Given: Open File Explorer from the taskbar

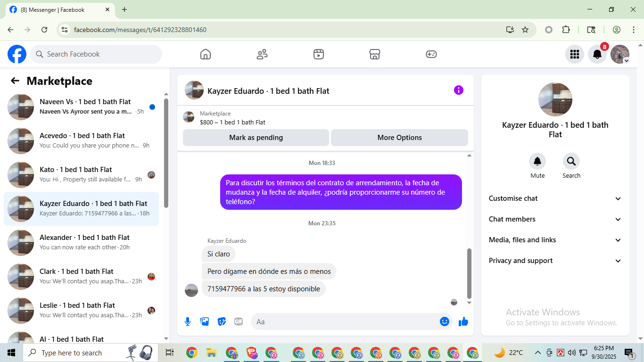Looking at the screenshot, I should pyautogui.click(x=211, y=353).
